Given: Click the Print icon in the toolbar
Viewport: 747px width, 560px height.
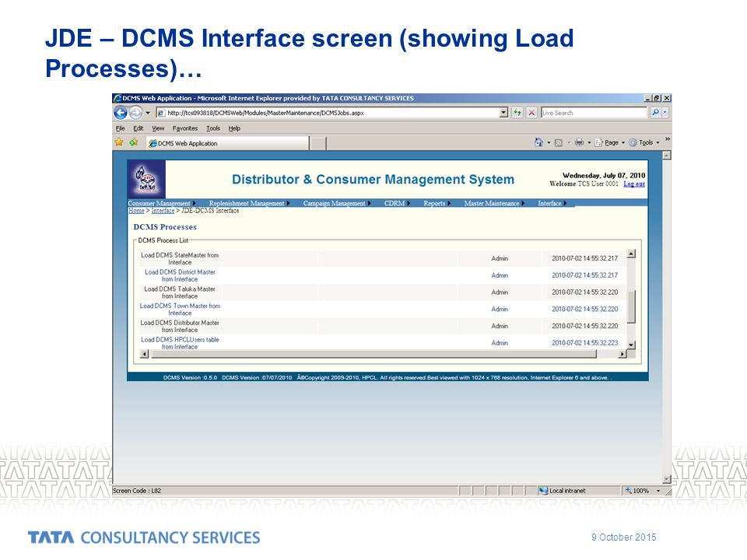Looking at the screenshot, I should (579, 142).
